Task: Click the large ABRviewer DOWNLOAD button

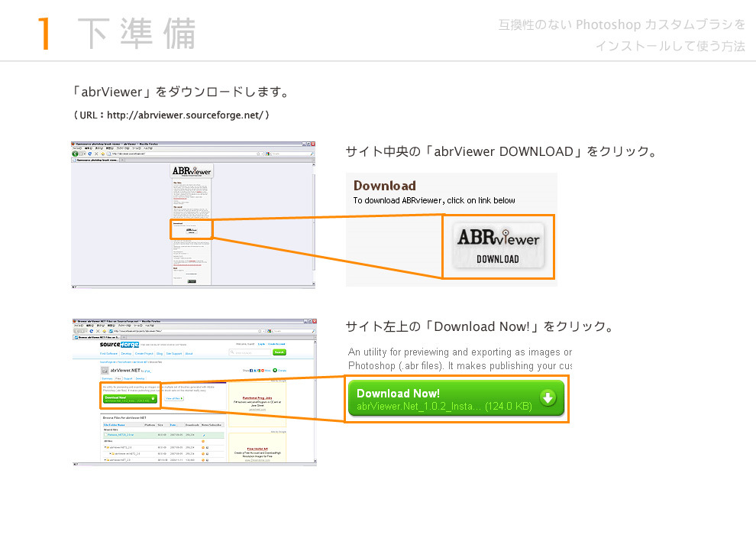Action: [x=498, y=246]
